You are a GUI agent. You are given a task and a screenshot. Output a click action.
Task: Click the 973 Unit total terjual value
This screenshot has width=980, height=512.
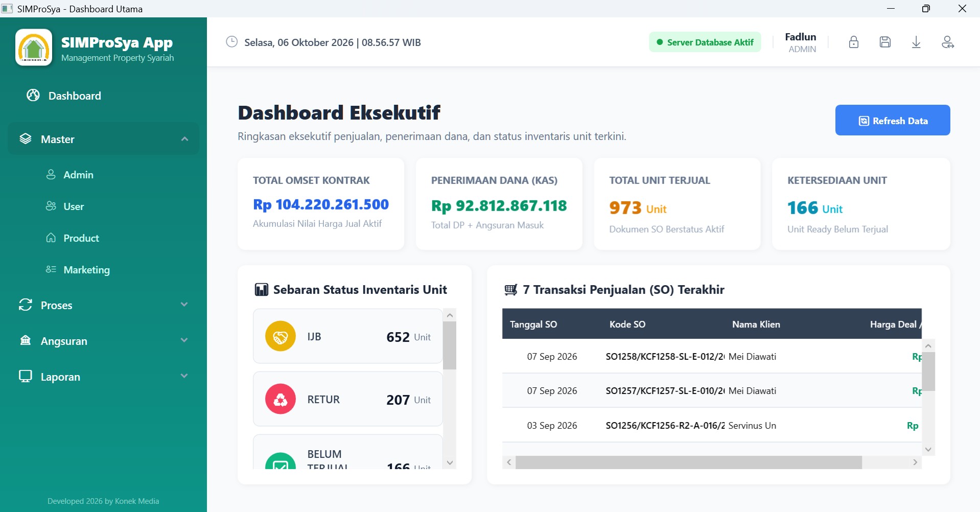click(638, 208)
